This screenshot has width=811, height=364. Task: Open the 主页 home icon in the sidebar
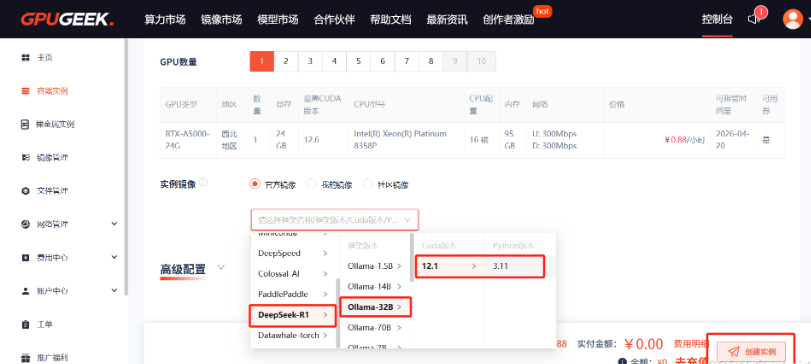(25, 57)
